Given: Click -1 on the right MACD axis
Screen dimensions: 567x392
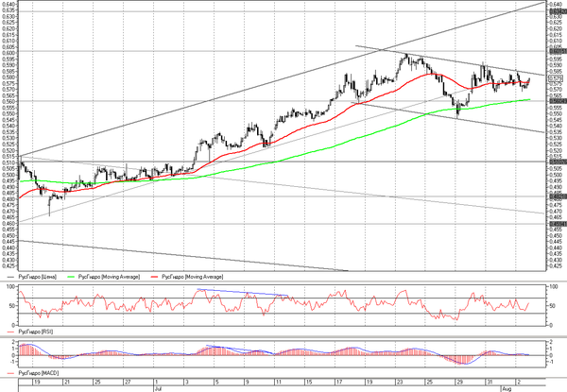Looking at the screenshot, I should pos(552,362).
